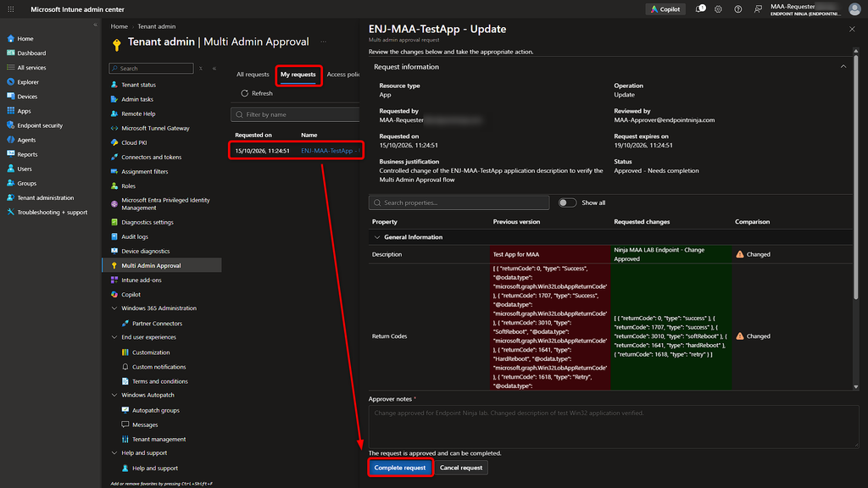Close the ENJ-MAA-TestApp Update pane
Image resolution: width=868 pixels, height=488 pixels.
click(x=852, y=30)
